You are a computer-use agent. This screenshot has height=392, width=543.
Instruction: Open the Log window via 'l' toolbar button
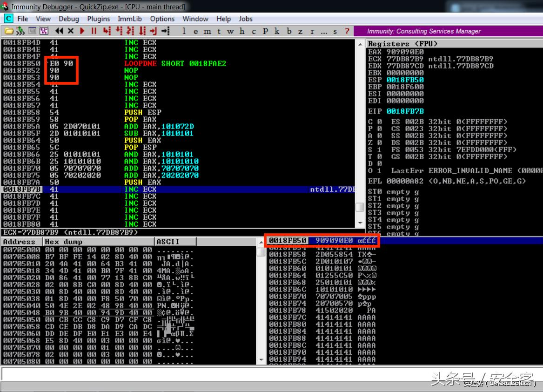point(184,31)
